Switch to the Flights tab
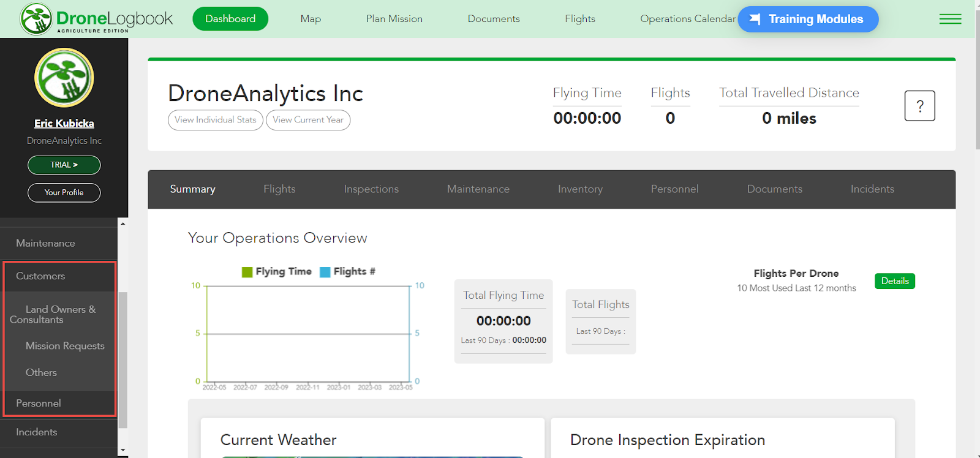 point(279,189)
